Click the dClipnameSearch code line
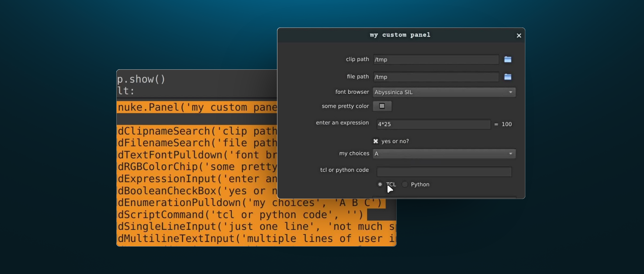 pyautogui.click(x=197, y=131)
